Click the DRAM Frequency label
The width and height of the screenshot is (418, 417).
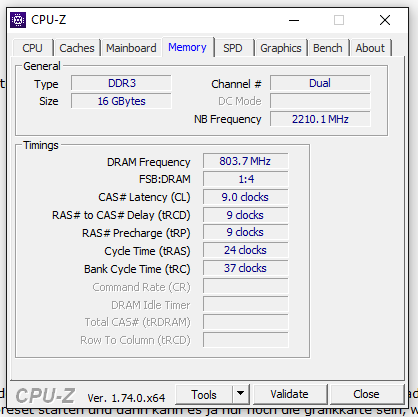[149, 162]
